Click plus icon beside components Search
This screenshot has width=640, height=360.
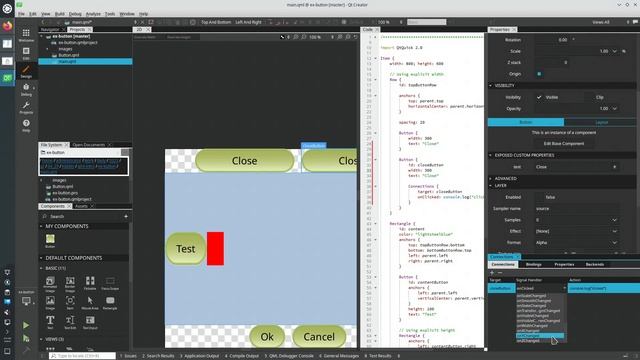(126, 216)
